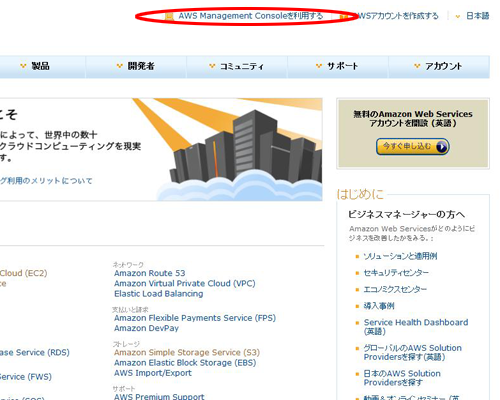Open Amazon Elastic Block Storage (EBS)
This screenshot has height=400, width=500.
(185, 363)
